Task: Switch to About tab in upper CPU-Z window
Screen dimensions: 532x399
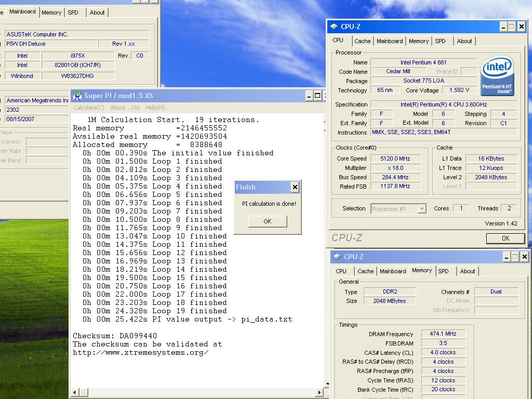Action: click(464, 41)
